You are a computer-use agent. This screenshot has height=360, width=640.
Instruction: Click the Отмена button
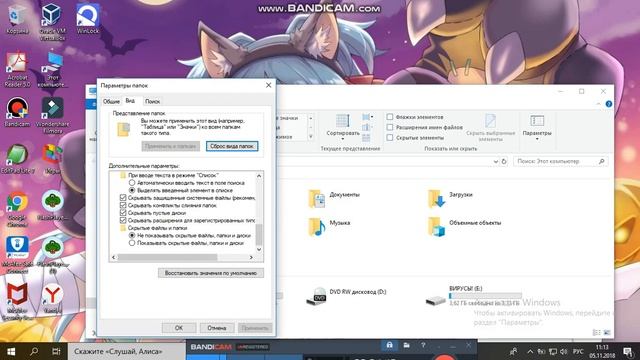[x=217, y=328]
